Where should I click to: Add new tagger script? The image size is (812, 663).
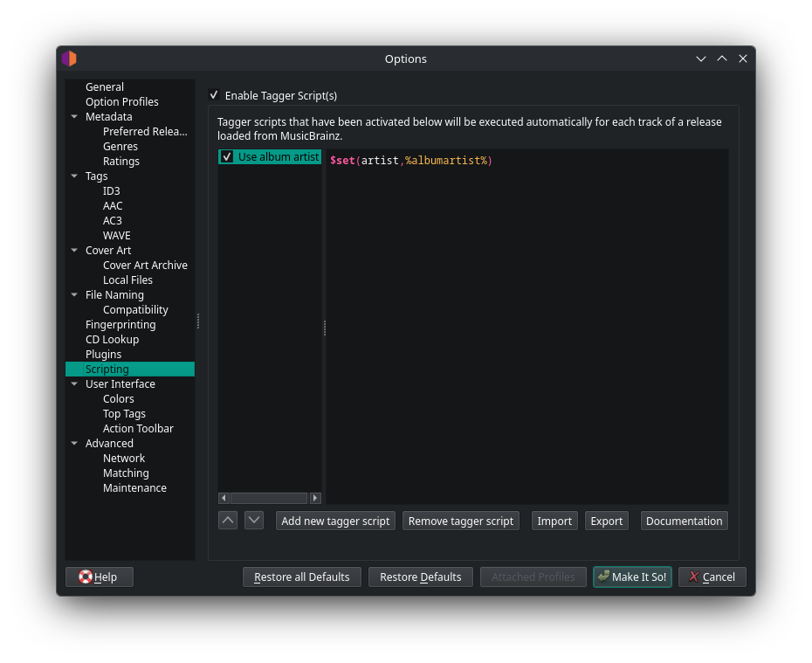pyautogui.click(x=335, y=521)
